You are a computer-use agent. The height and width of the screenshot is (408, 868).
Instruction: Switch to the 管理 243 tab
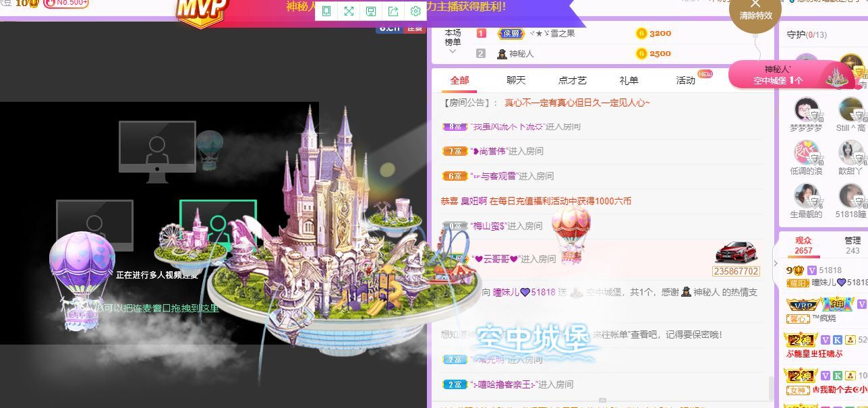click(852, 245)
